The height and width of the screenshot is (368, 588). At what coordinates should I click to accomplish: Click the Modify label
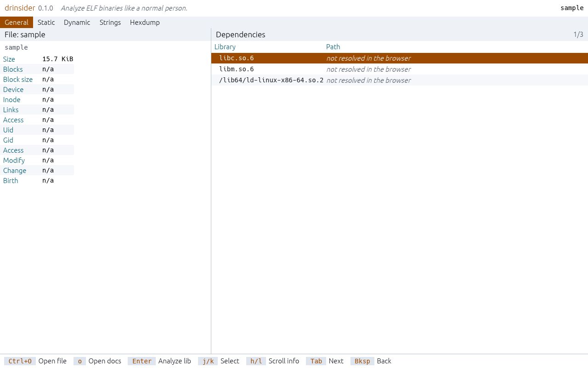tap(14, 161)
